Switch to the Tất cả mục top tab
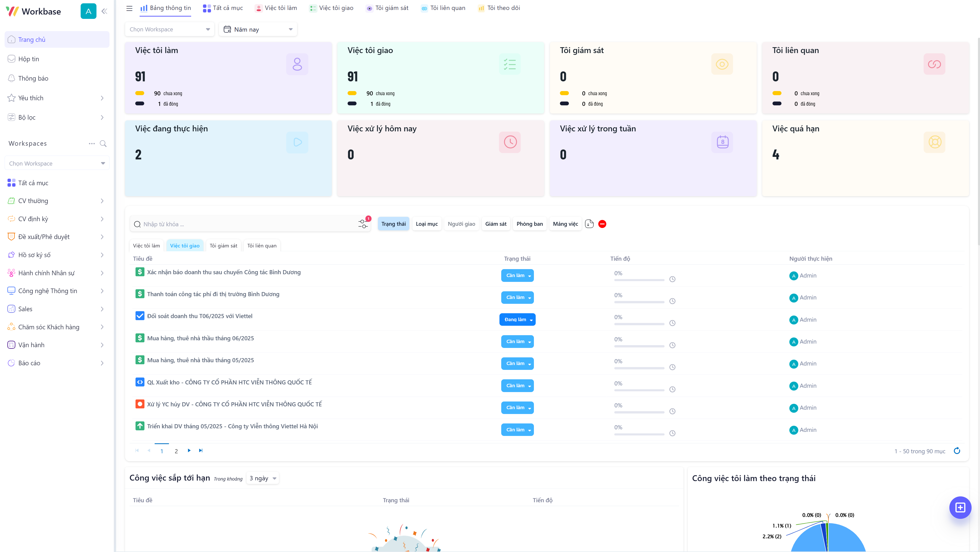Viewport: 980px width, 552px height. [x=223, y=8]
